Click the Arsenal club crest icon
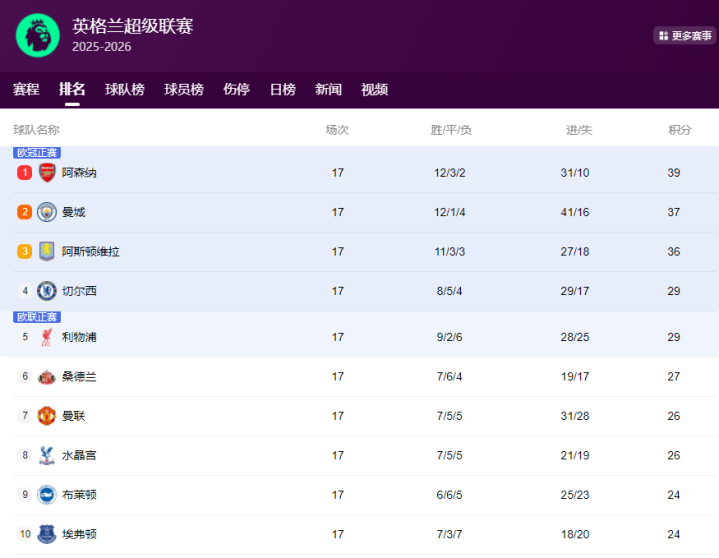Image resolution: width=719 pixels, height=558 pixels. coord(47,173)
